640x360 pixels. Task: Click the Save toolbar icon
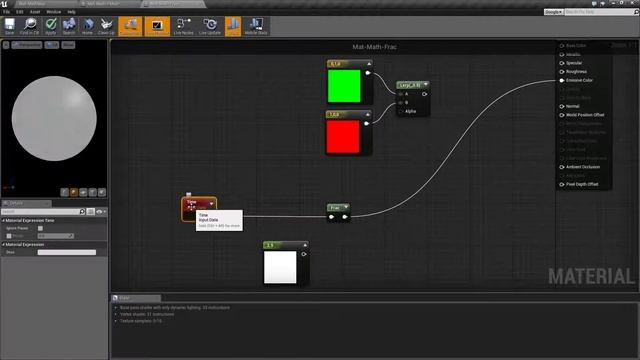pos(9,27)
